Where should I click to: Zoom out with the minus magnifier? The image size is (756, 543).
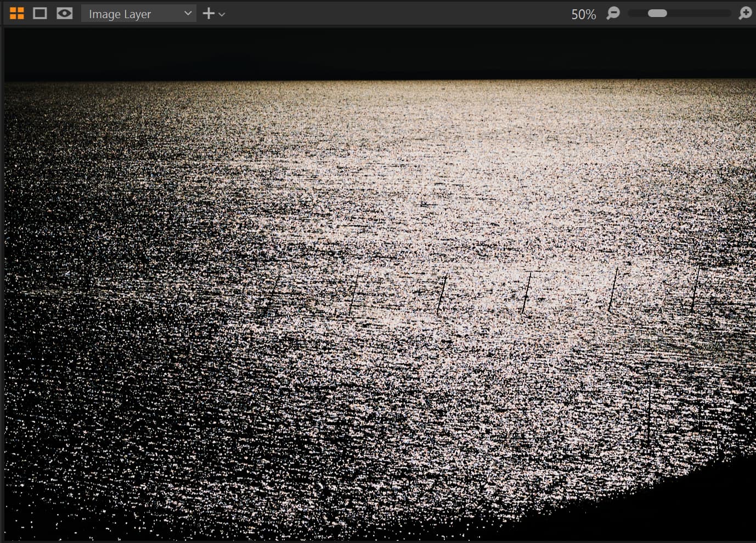(613, 13)
